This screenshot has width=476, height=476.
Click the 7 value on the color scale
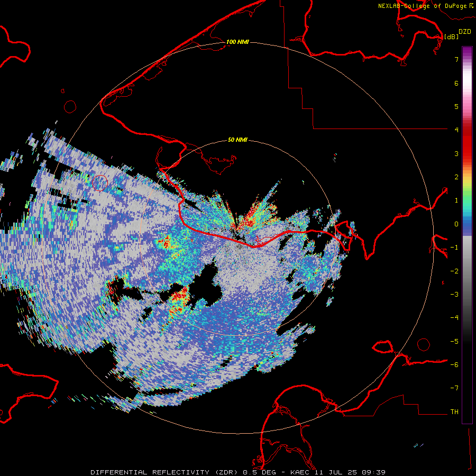[x=456, y=59]
